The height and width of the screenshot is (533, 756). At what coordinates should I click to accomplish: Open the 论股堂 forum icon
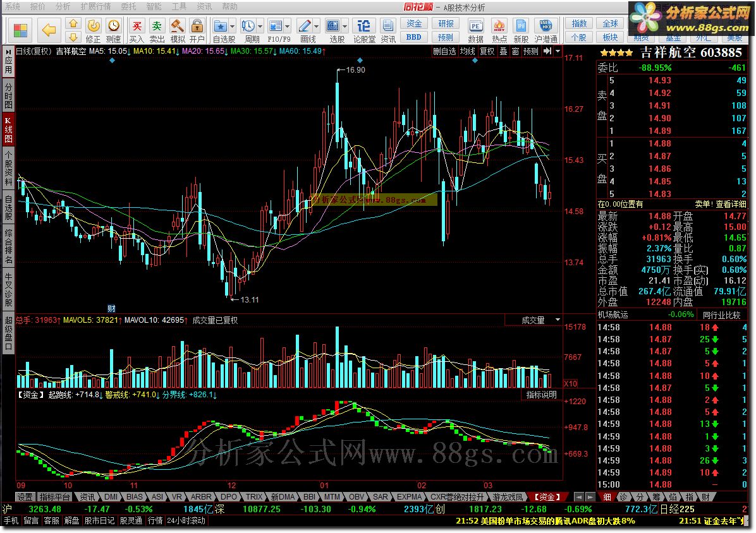tap(364, 30)
